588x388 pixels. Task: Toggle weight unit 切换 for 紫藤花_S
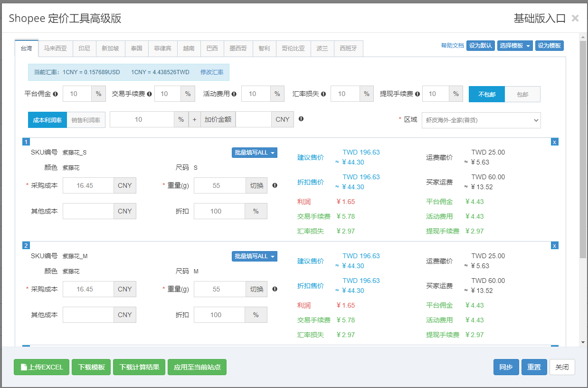pos(256,185)
